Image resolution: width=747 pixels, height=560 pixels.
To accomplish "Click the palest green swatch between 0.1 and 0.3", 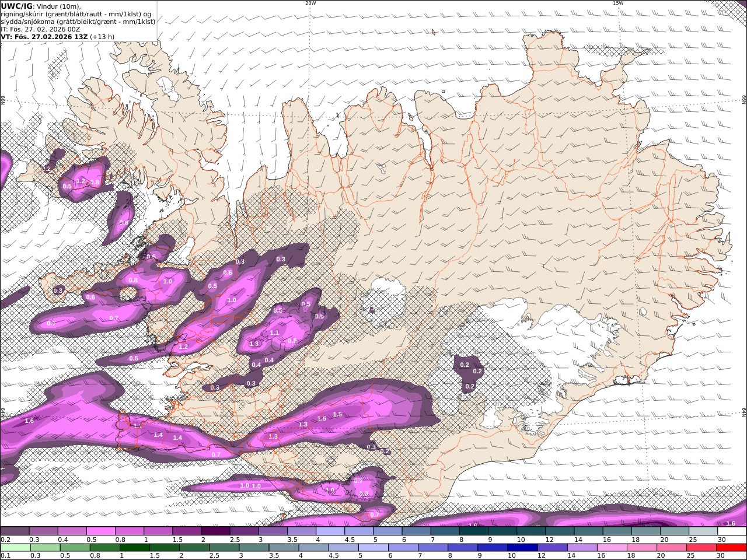I will pyautogui.click(x=15, y=548).
